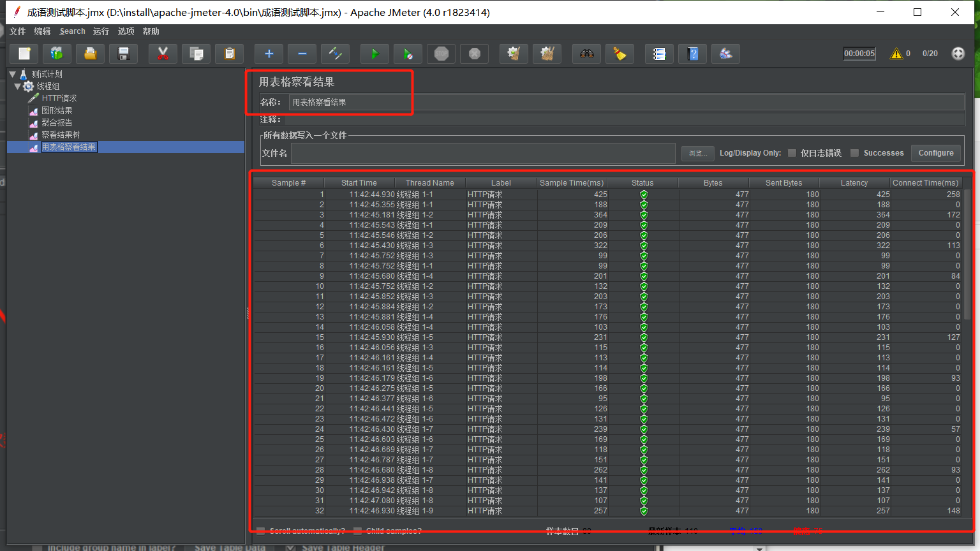980x551 pixels.
Task: Enable the 仅日志错误 checkbox
Action: (x=792, y=153)
